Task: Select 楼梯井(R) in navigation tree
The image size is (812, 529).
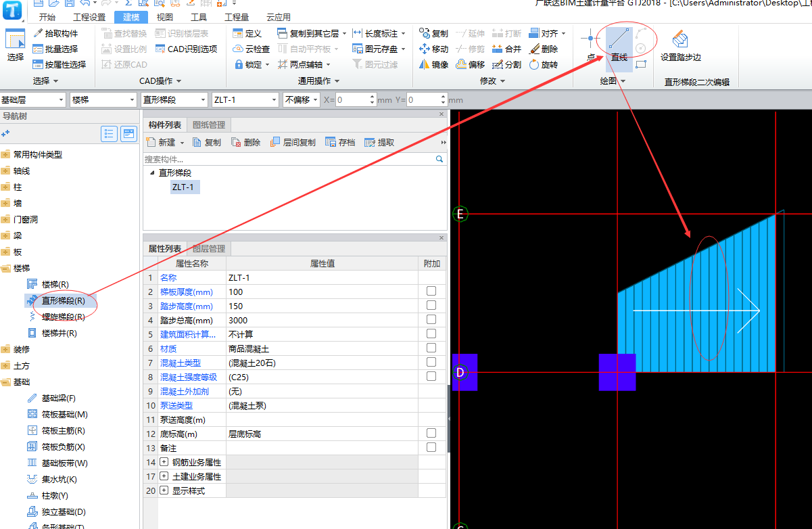Action: tap(59, 333)
